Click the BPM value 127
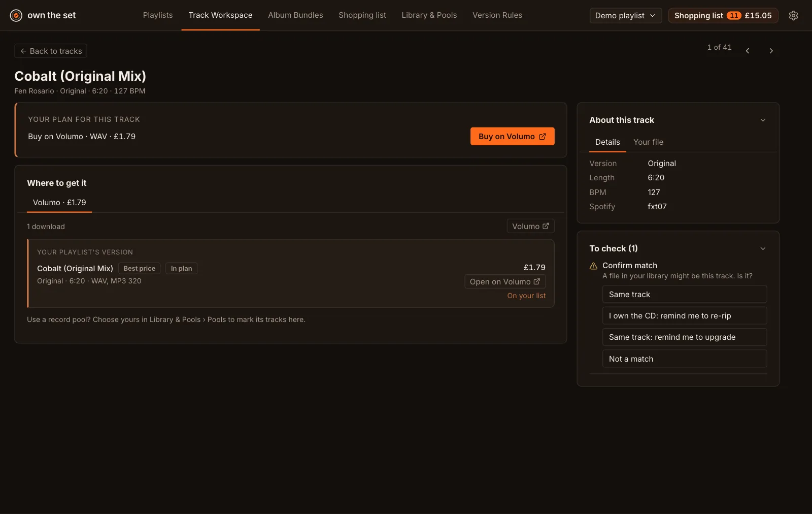Viewport: 812px width, 514px height. click(654, 192)
